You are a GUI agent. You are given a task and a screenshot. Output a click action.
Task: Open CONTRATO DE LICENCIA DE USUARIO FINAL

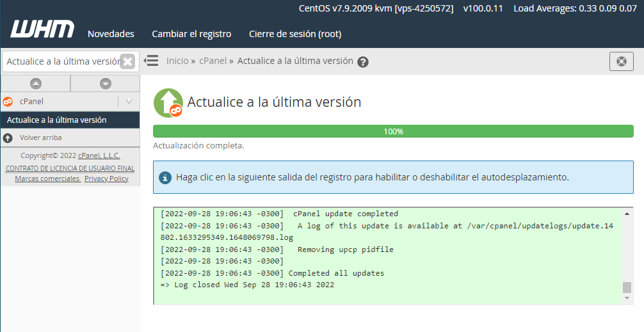[x=70, y=168]
